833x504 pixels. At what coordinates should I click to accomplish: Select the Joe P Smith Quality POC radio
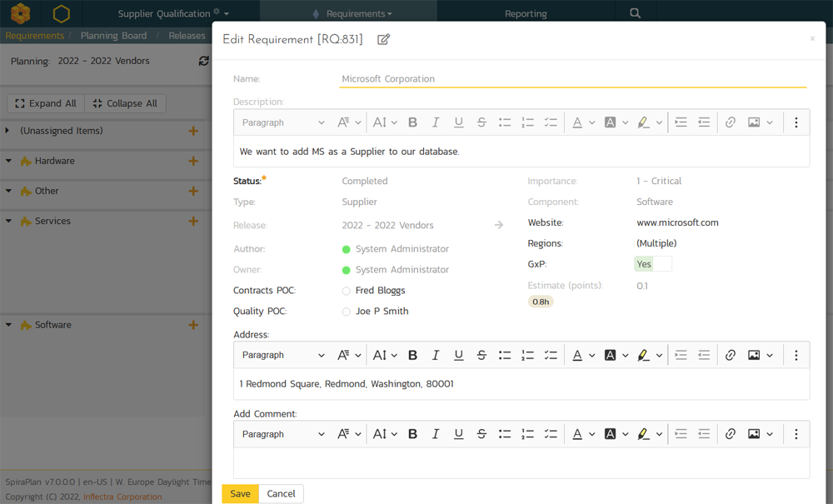(347, 312)
